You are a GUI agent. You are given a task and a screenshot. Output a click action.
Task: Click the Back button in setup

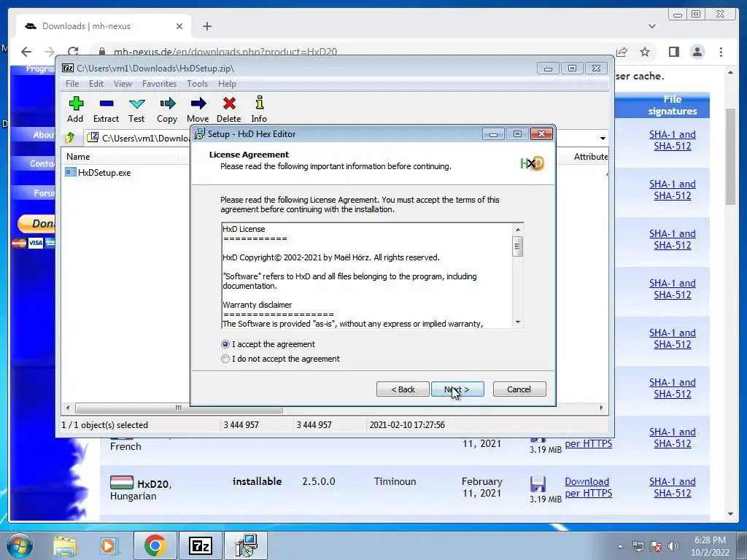point(403,389)
